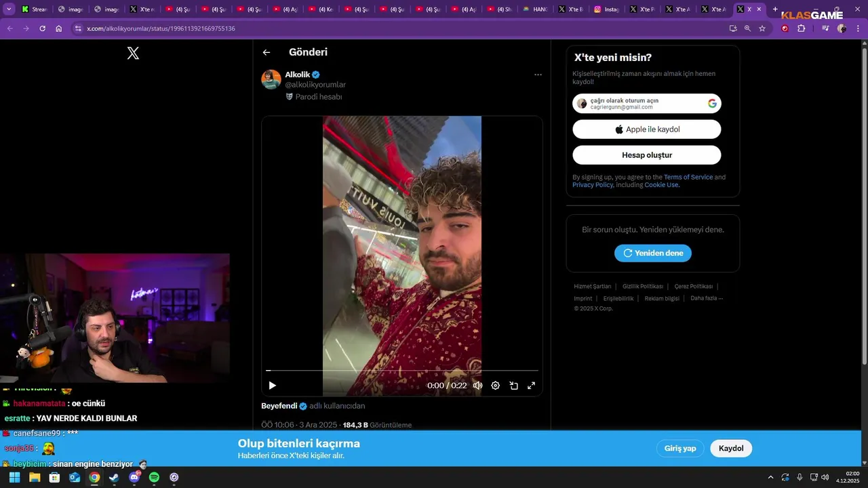This screenshot has width=868, height=488.
Task: Open Hizmet Şartları footer link
Action: (593, 287)
